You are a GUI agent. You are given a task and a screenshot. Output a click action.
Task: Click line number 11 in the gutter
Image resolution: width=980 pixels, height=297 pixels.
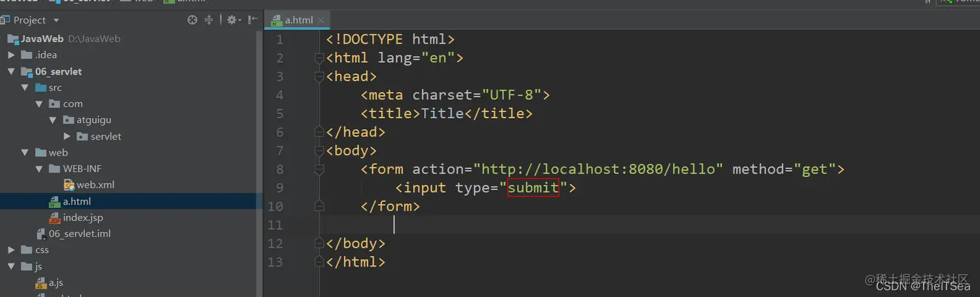(x=275, y=225)
